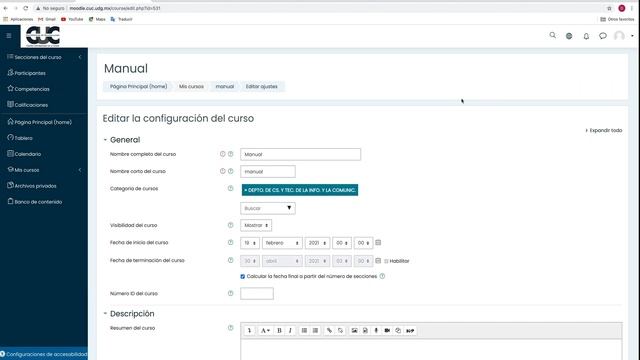Image resolution: width=640 pixels, height=360 pixels.
Task: Enable the Habilitar end date checkbox
Action: click(386, 261)
